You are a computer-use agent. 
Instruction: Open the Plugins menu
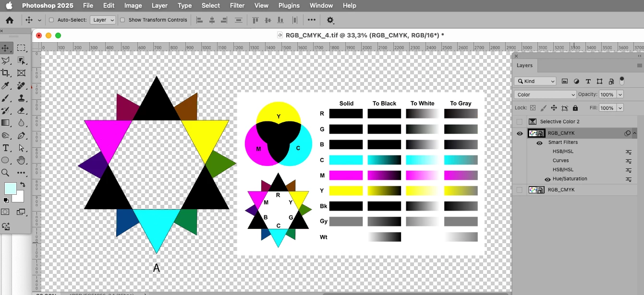(289, 6)
